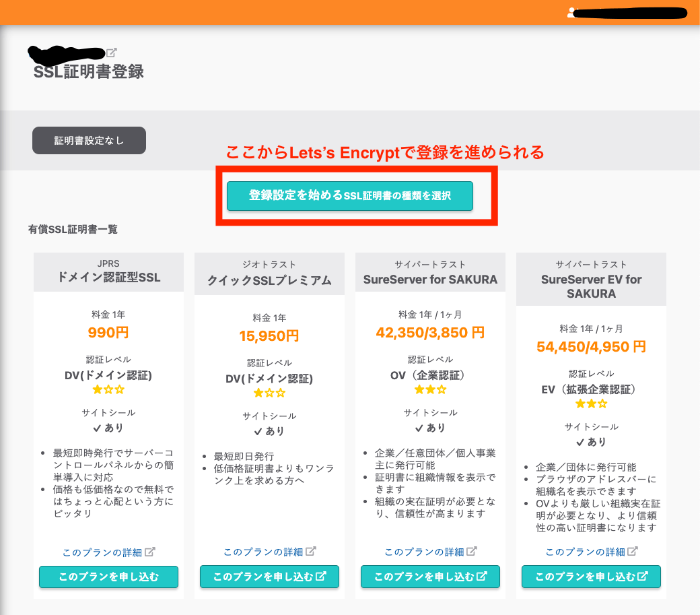Open このプランの詳細 link for JPRS plan
Viewport: 700px width, 615px height.
tap(102, 552)
